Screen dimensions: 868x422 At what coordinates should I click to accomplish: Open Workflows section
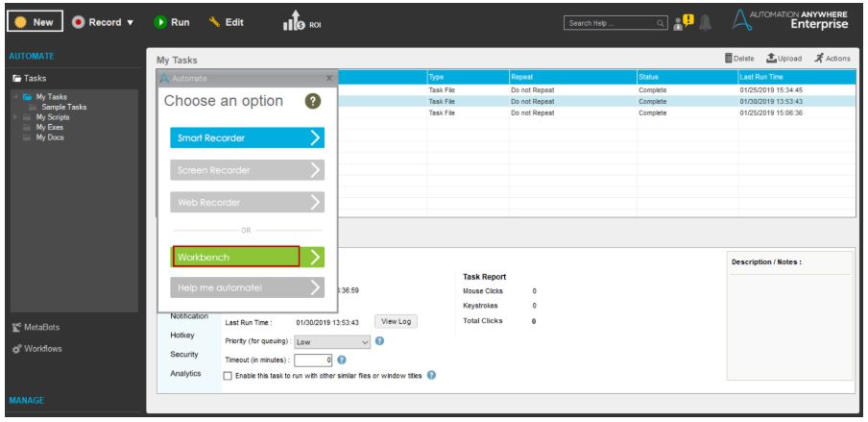tap(37, 349)
